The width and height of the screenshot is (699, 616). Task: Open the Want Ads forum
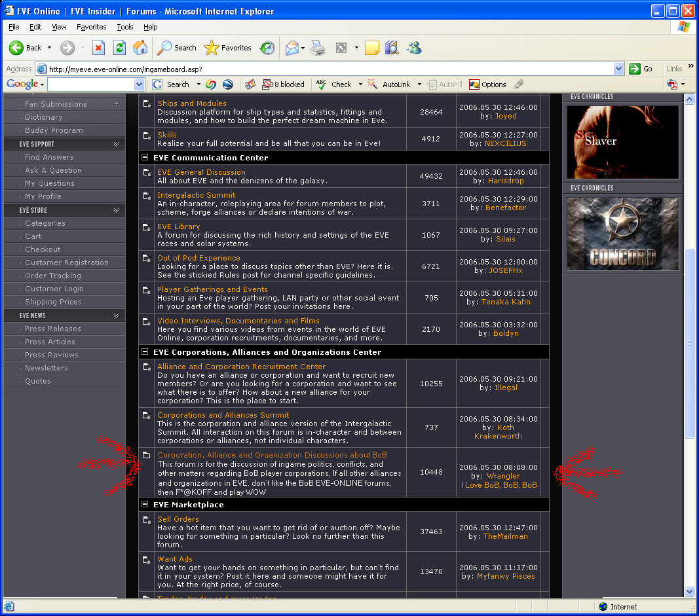pyautogui.click(x=175, y=558)
